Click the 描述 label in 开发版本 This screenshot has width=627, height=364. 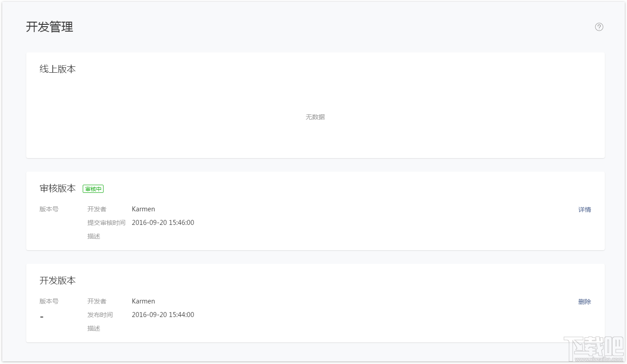(94, 328)
